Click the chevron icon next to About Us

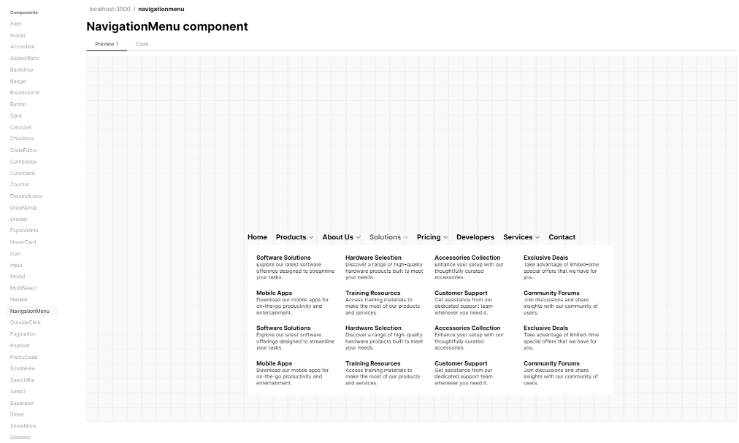(358, 238)
